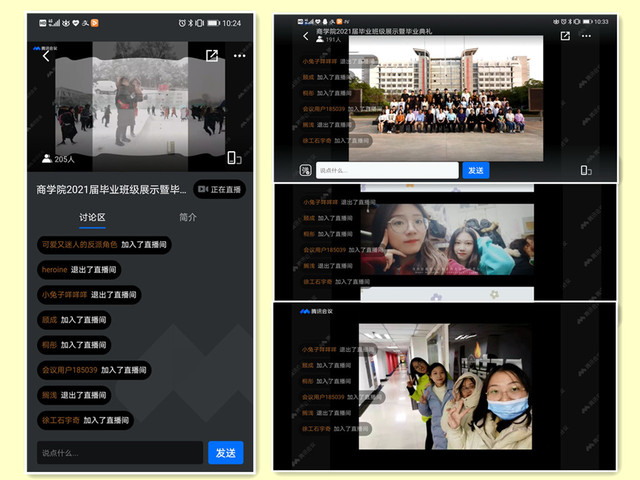The width and height of the screenshot is (640, 480).
Task: Focus the 说点什么 input in the portrait view
Action: pos(120,453)
